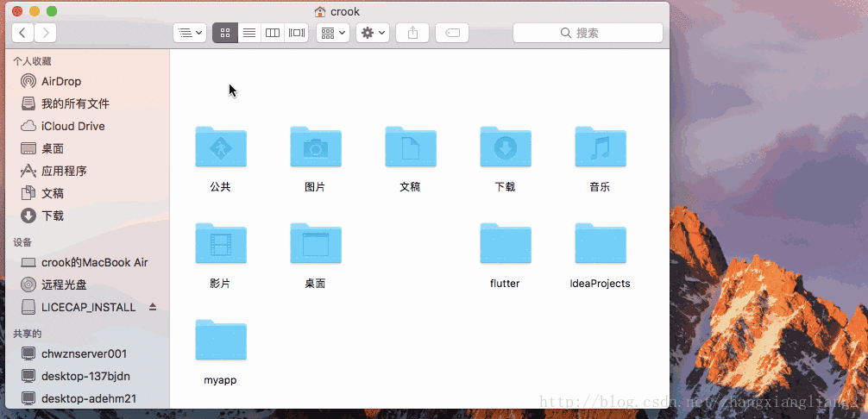Select 我的所有文件 in the sidebar
The width and height of the screenshot is (868, 419).
click(x=74, y=103)
